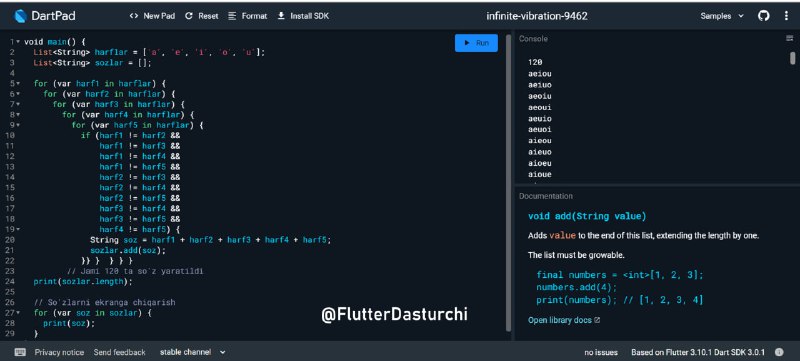
Task: Click the Reset circular arrow icon
Action: pyautogui.click(x=189, y=16)
